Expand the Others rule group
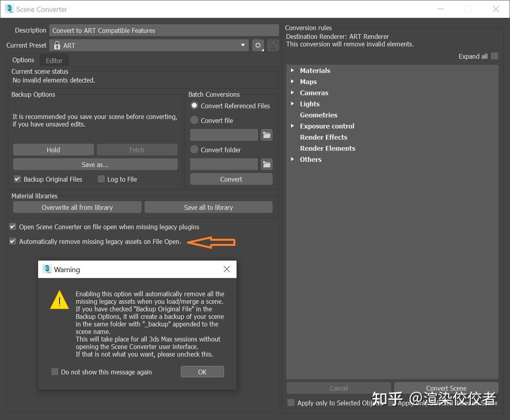Screen dimensions: 510x420 tap(292, 159)
